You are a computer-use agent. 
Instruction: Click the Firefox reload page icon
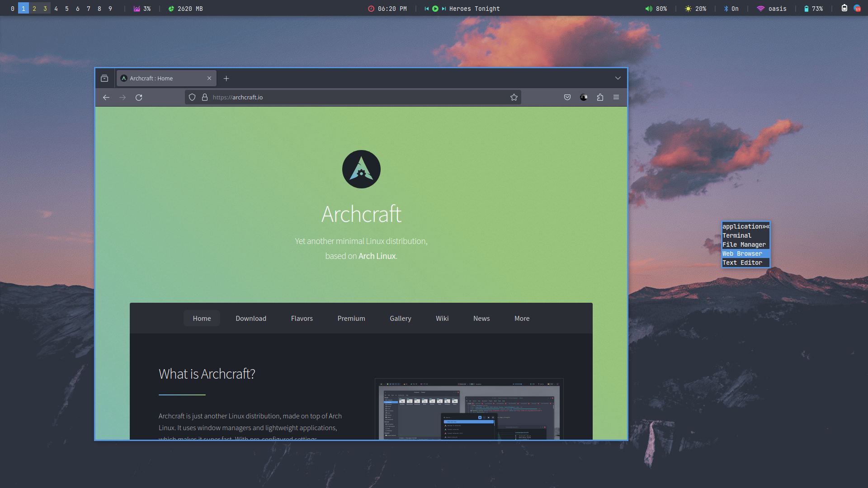click(139, 97)
